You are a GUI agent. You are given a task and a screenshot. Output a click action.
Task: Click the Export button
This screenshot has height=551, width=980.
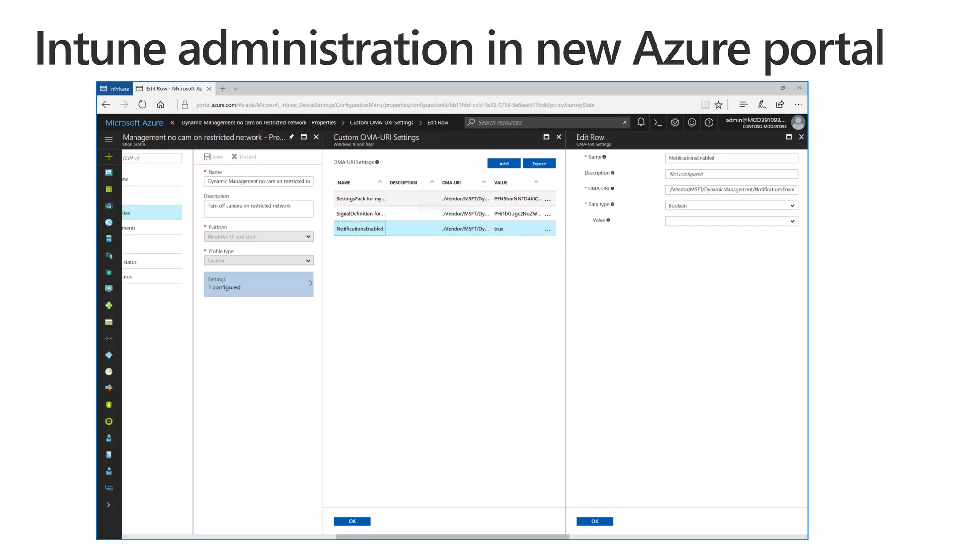pyautogui.click(x=539, y=164)
